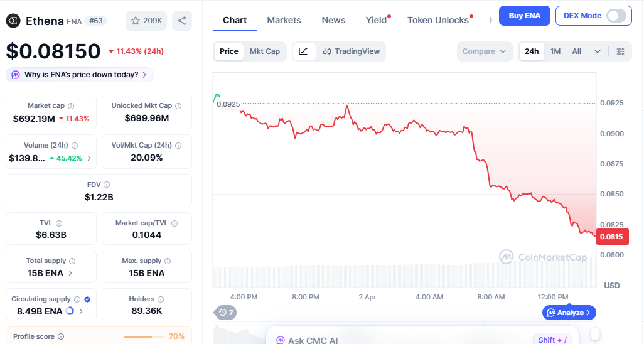The image size is (644, 344).
Task: Click the Vol/Mkt Cap (24h) info icon
Action: click(178, 146)
